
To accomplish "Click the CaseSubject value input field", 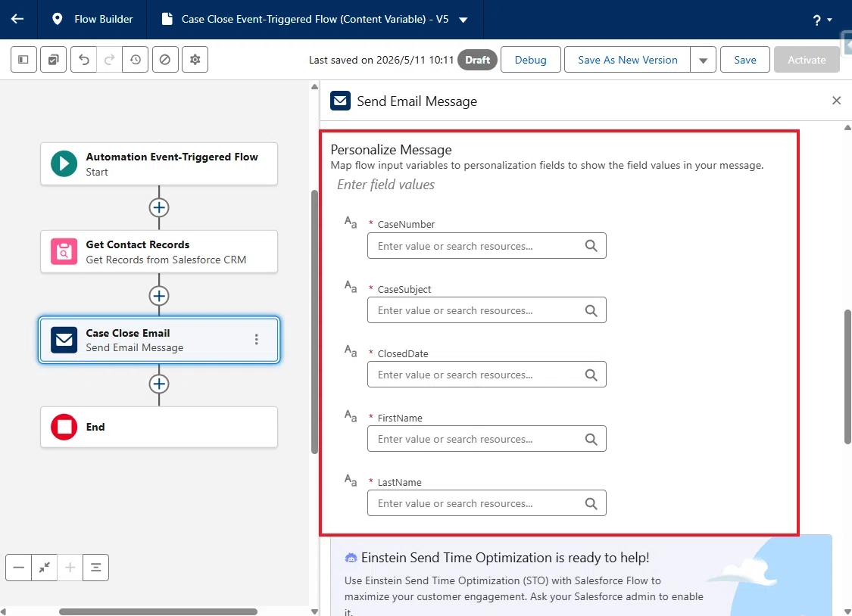I will click(x=487, y=310).
